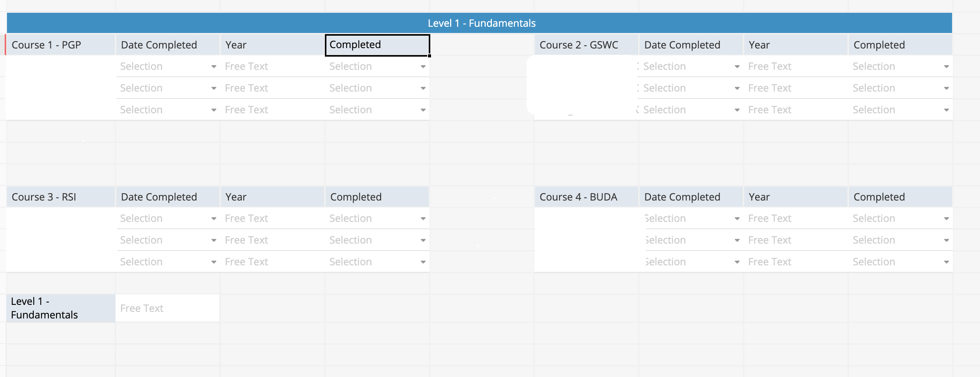Open second Date Completed dropdown in Course 4 - BUDA
Viewport: 980px width, 377px height.
coord(691,240)
